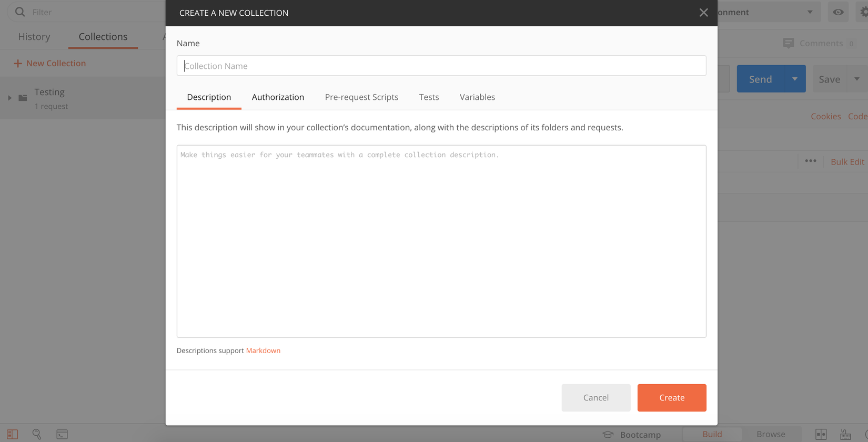Viewport: 868px width, 442px height.
Task: Open keyboard shortcuts icon in status bar
Action: click(x=845, y=434)
